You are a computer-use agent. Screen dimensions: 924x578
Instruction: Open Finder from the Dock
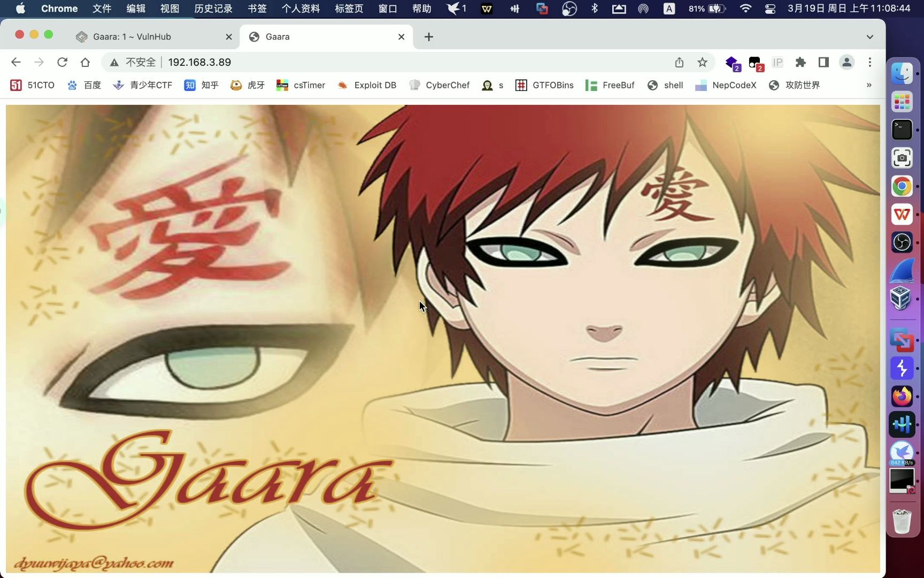(902, 74)
